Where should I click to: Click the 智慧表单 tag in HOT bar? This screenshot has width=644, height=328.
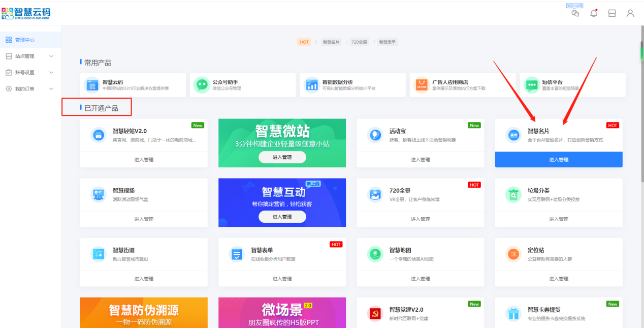coord(388,42)
